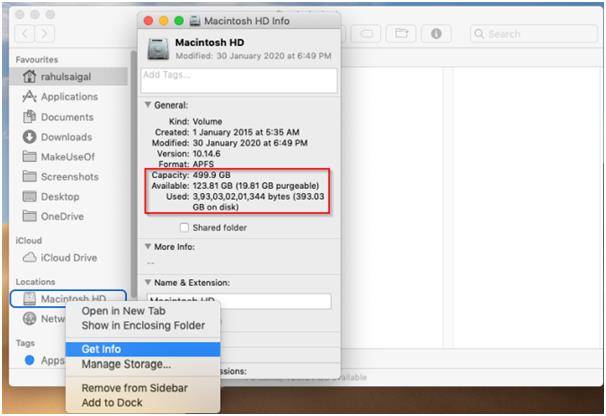Screen dimensions: 606x416
Task: Click the New Folder toolbar icon
Action: [401, 34]
